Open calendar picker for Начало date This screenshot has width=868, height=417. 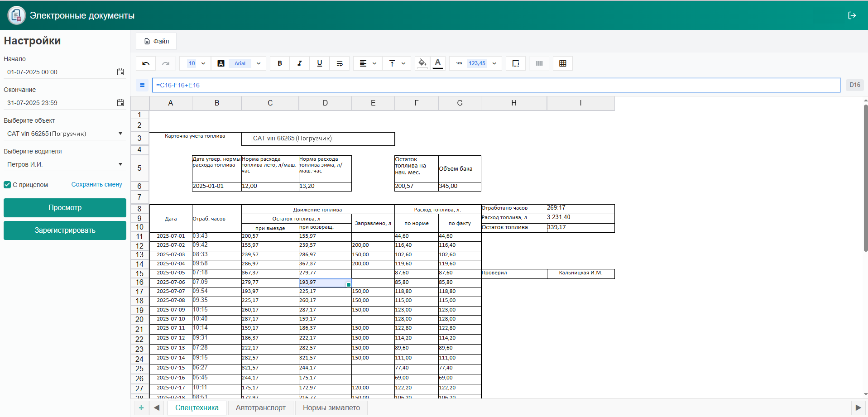(120, 72)
